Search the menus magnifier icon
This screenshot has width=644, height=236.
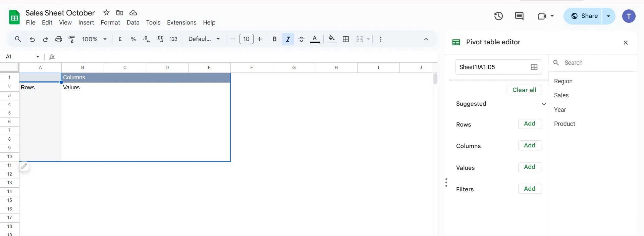(18, 39)
